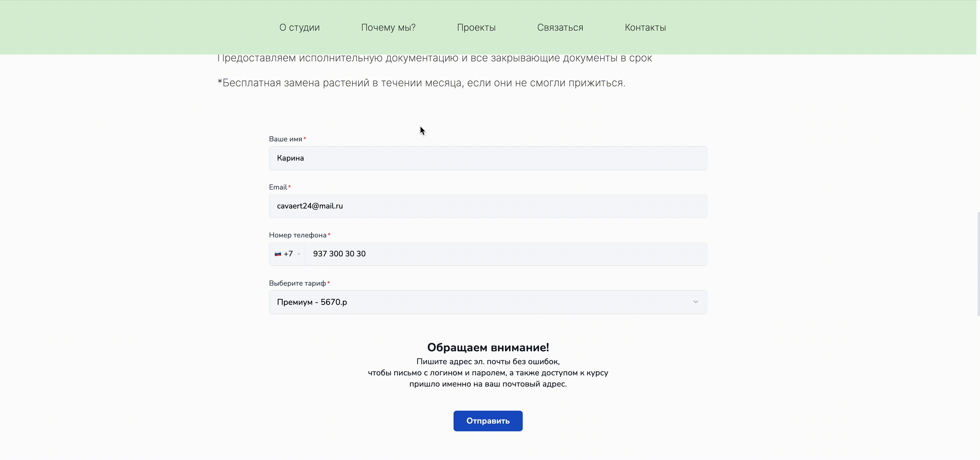Click the 'Ваше имя' label

coord(285,139)
